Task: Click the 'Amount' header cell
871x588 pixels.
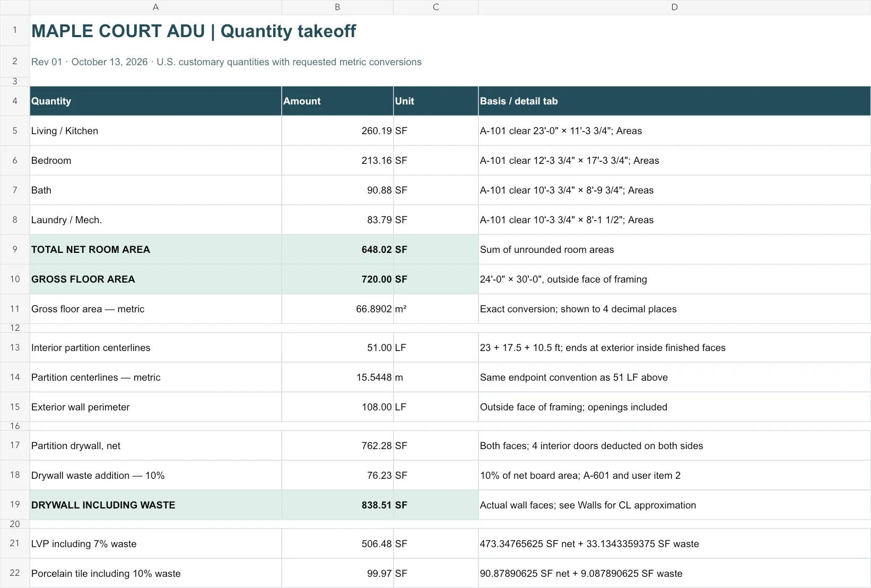Action: click(337, 101)
